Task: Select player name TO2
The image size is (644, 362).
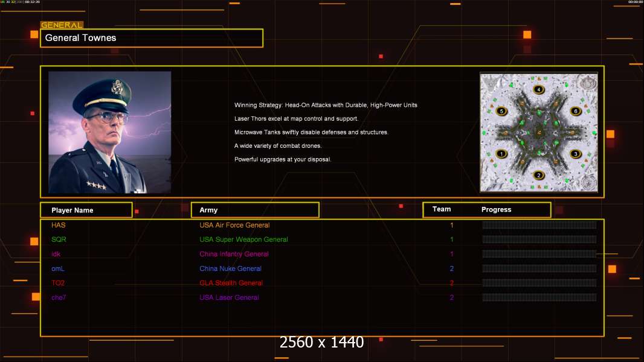Action: [58, 283]
